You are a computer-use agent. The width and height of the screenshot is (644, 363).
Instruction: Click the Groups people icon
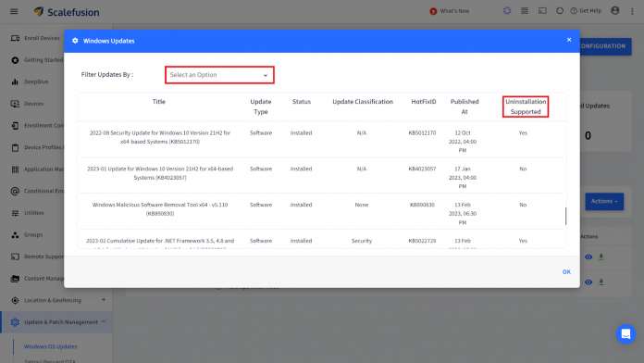tap(15, 234)
